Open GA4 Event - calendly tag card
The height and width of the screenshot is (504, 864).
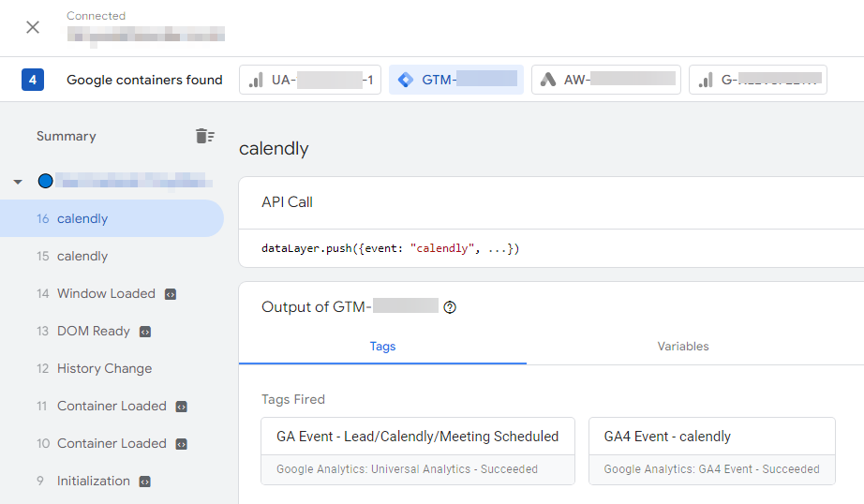712,452
